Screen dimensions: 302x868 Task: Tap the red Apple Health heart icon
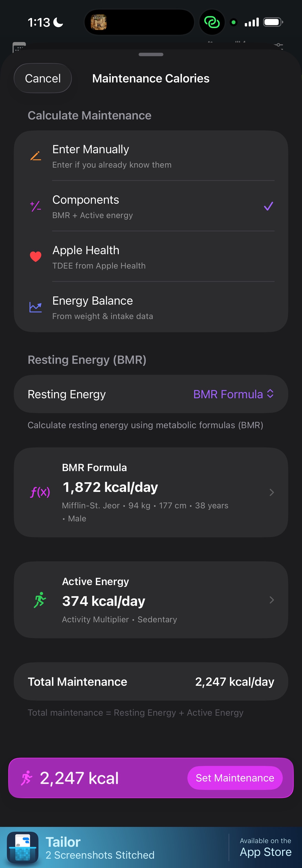click(35, 257)
